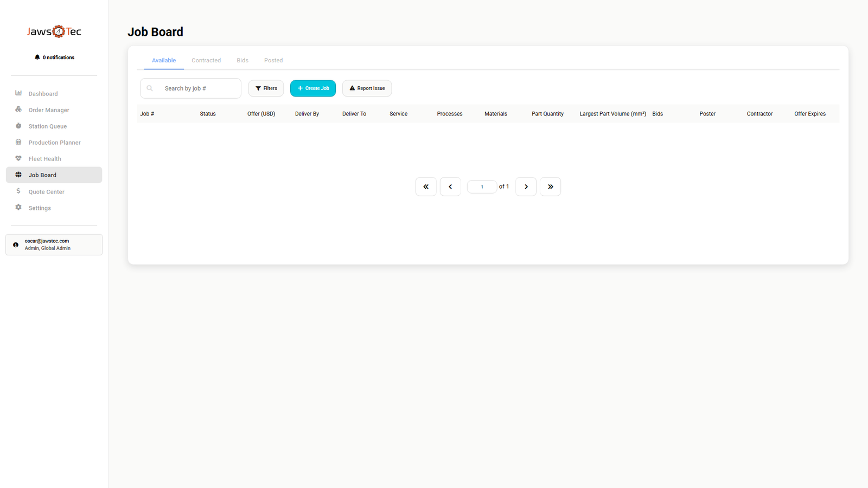Open the notifications bell

pos(37,57)
